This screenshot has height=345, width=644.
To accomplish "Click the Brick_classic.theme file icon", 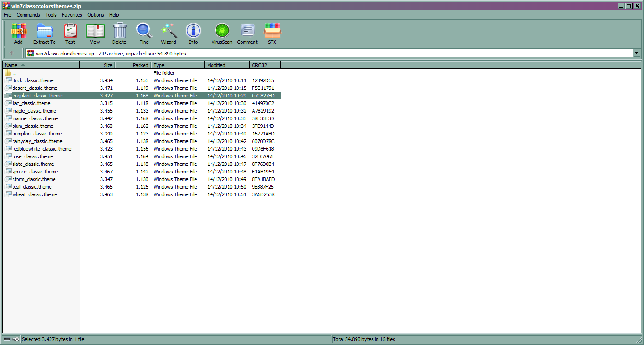I will tap(8, 80).
